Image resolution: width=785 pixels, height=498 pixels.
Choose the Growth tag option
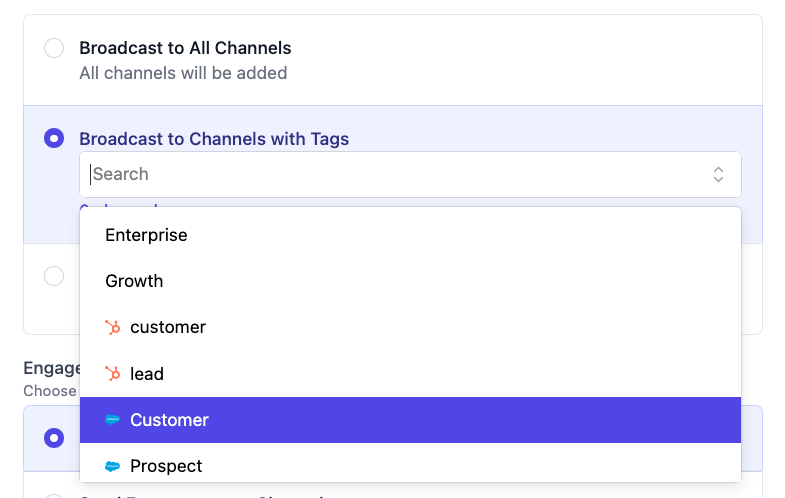(x=134, y=281)
